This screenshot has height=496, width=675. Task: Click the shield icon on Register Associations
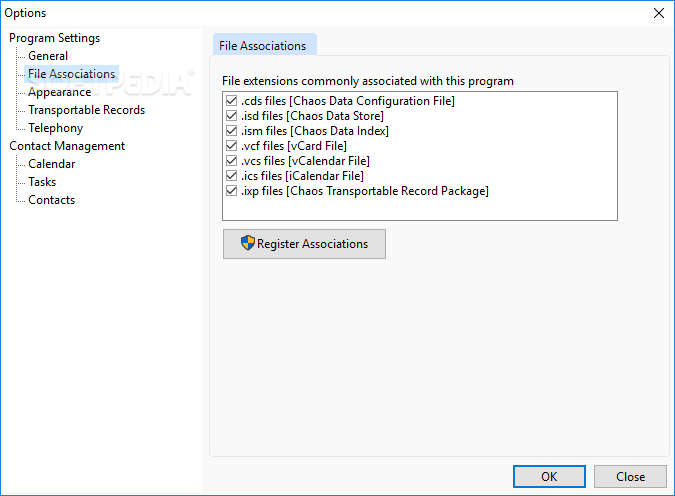248,243
